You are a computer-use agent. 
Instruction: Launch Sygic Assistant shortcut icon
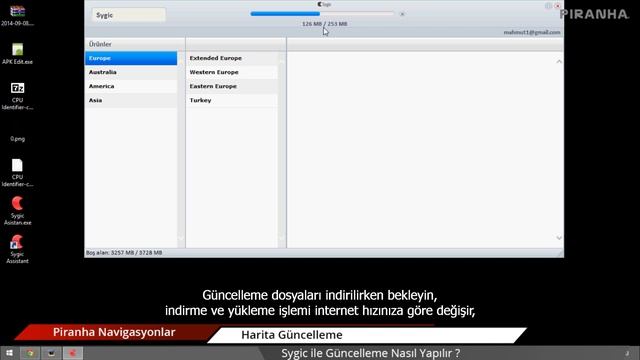click(18, 249)
